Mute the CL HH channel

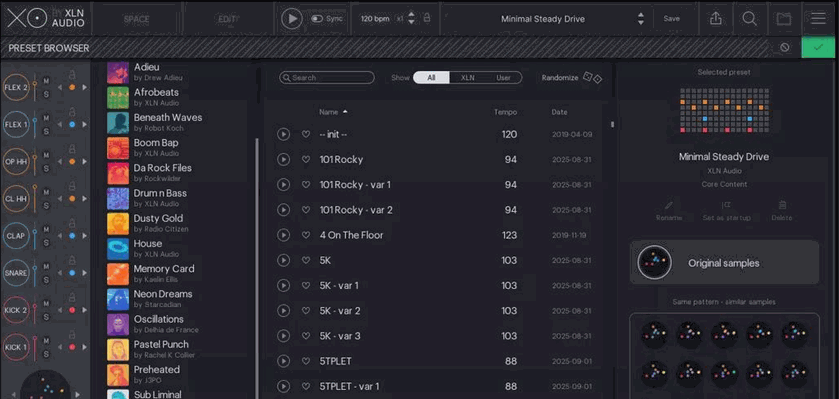point(46,193)
